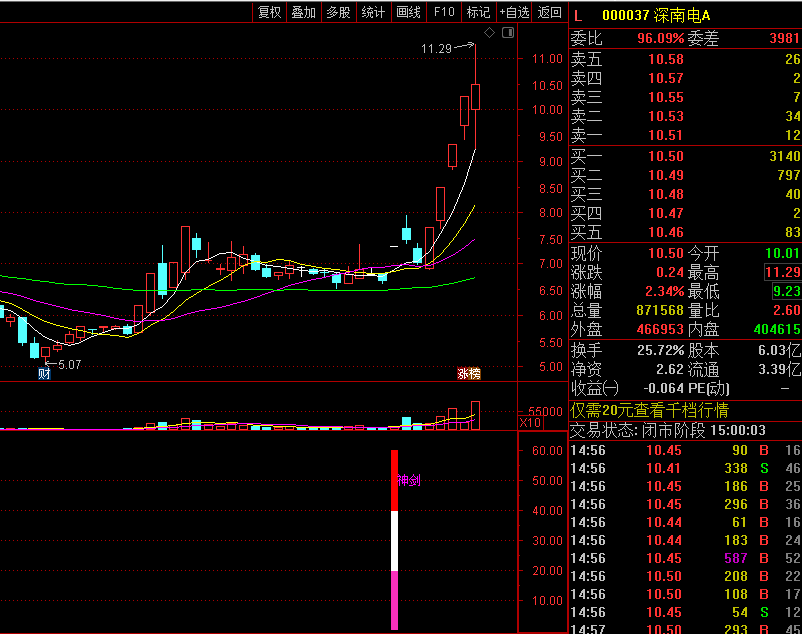The image size is (802, 634).
Task: Click 量比 value 2.60
Action: coord(787,310)
